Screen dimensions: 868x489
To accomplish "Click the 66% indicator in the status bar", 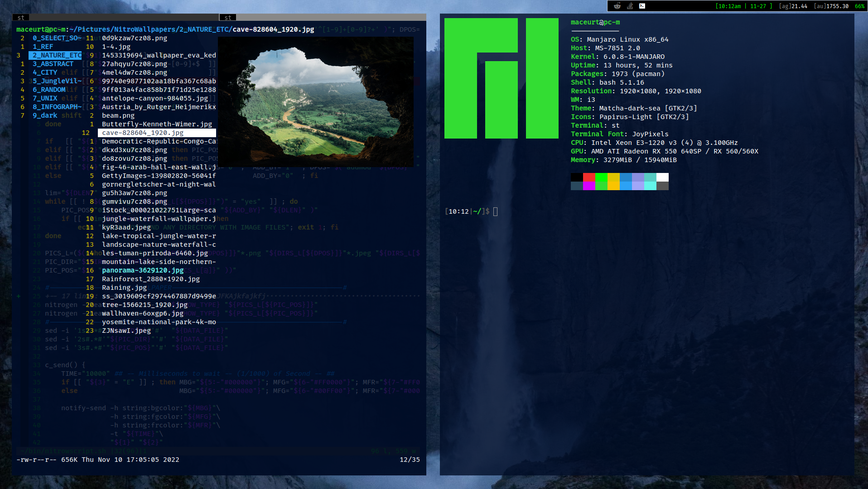I will pos(859,6).
